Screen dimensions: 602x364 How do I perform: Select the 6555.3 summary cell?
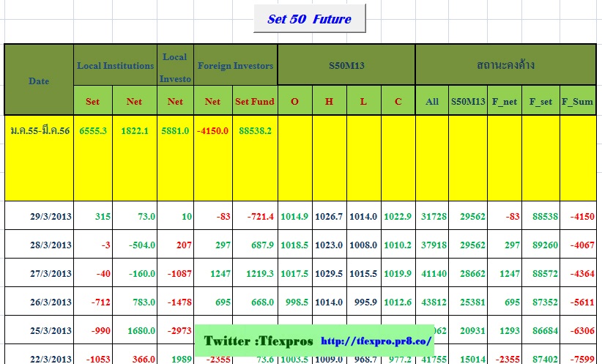point(93,130)
